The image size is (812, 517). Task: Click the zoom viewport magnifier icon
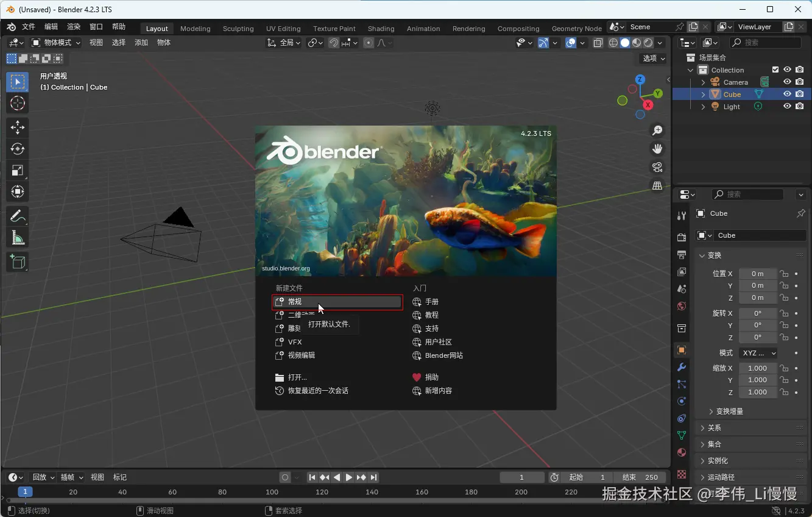(x=657, y=130)
